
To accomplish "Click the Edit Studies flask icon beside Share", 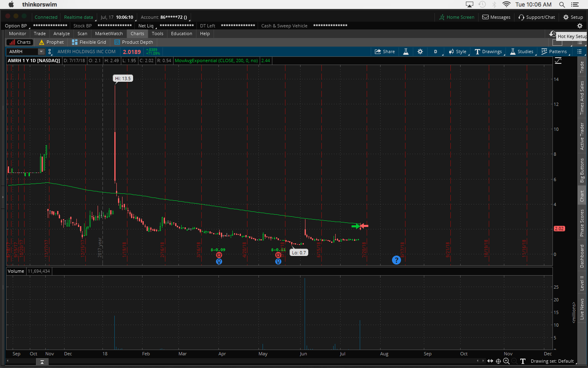I will [406, 52].
